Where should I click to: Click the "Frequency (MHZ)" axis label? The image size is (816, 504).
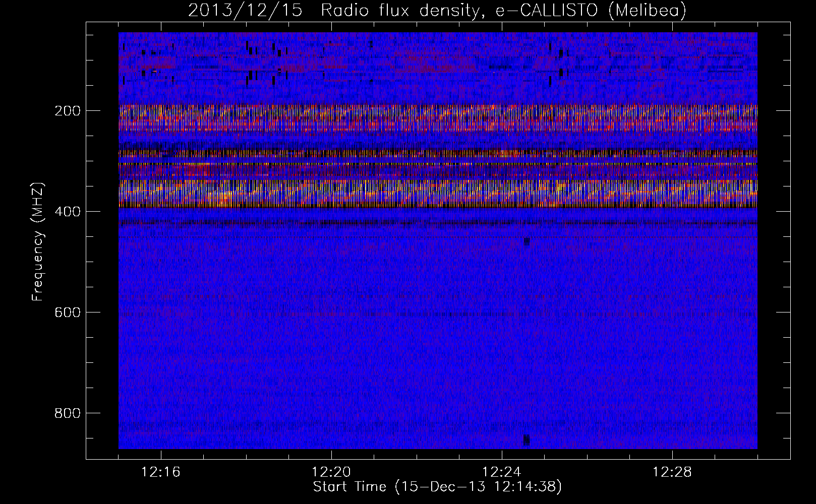click(x=38, y=242)
